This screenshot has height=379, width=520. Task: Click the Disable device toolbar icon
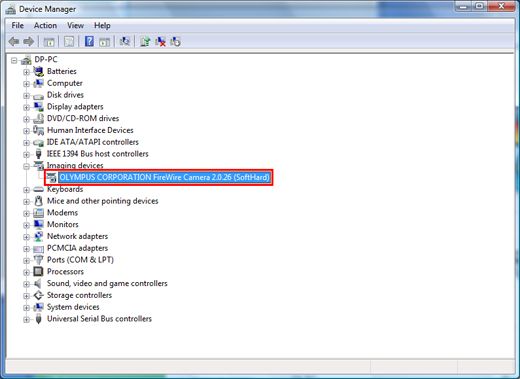pyautogui.click(x=175, y=42)
